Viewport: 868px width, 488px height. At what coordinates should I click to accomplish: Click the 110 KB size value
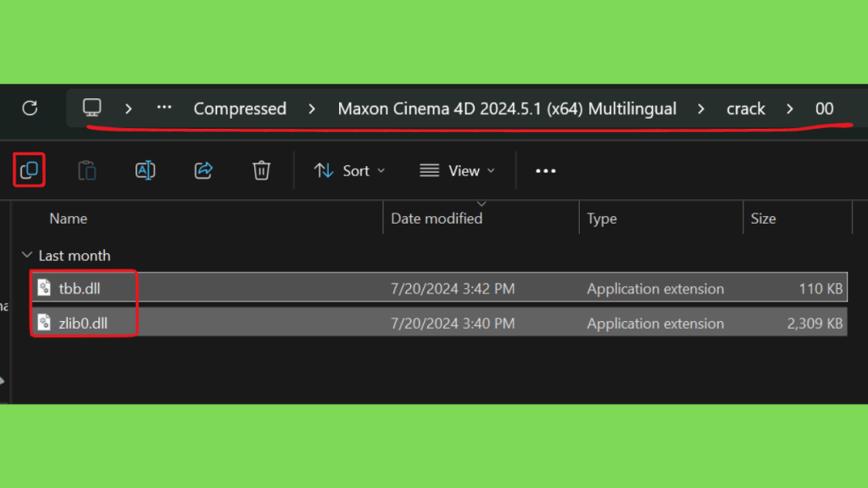[821, 288]
